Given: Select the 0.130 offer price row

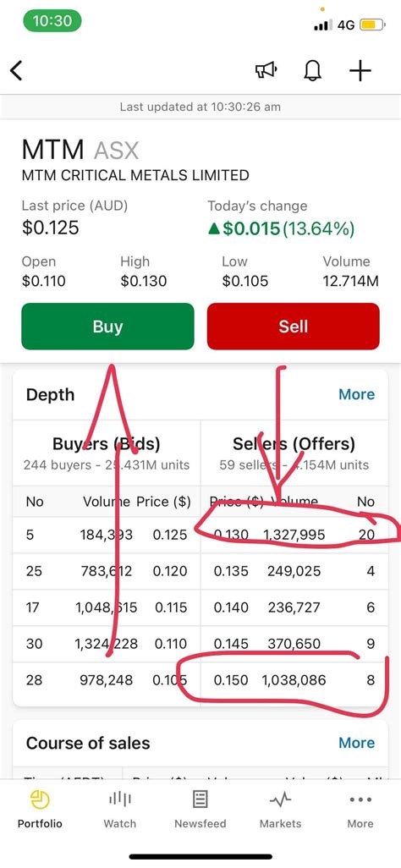Looking at the screenshot, I should tap(294, 535).
